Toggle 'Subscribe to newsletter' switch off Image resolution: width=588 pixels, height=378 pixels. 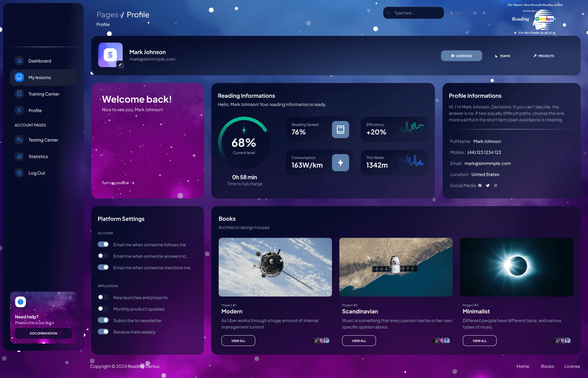pyautogui.click(x=103, y=320)
